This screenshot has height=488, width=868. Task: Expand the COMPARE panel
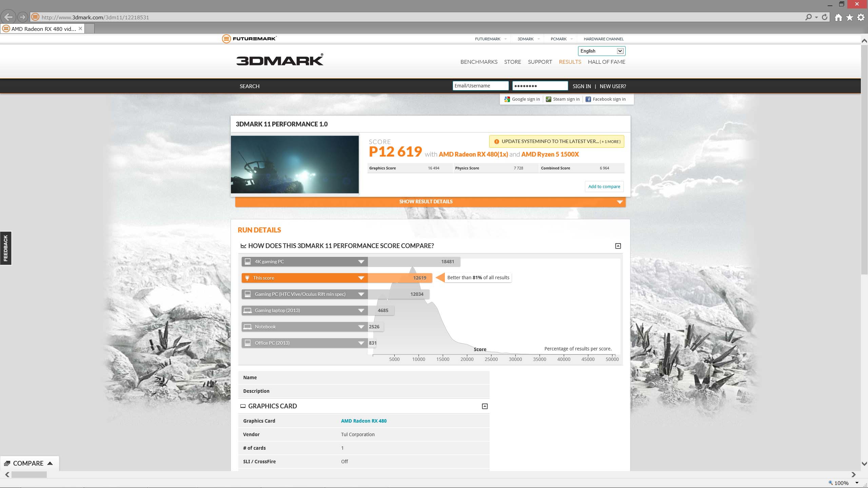pyautogui.click(x=29, y=463)
